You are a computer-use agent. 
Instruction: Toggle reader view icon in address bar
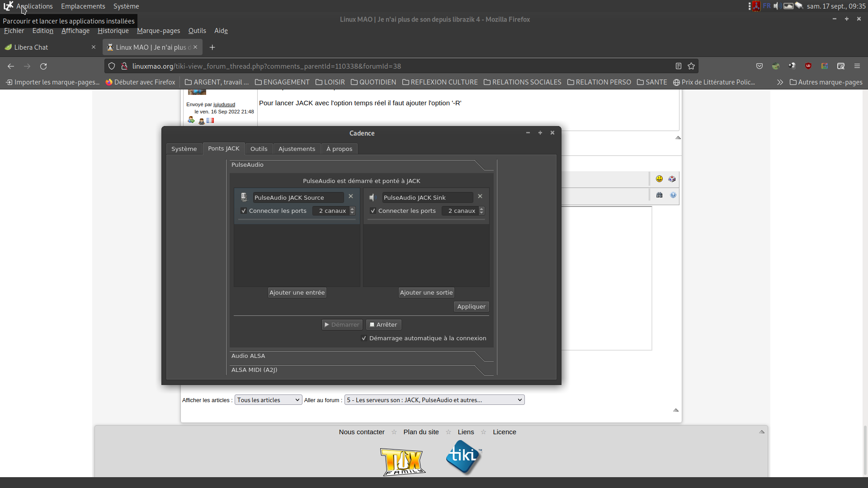[x=679, y=66]
